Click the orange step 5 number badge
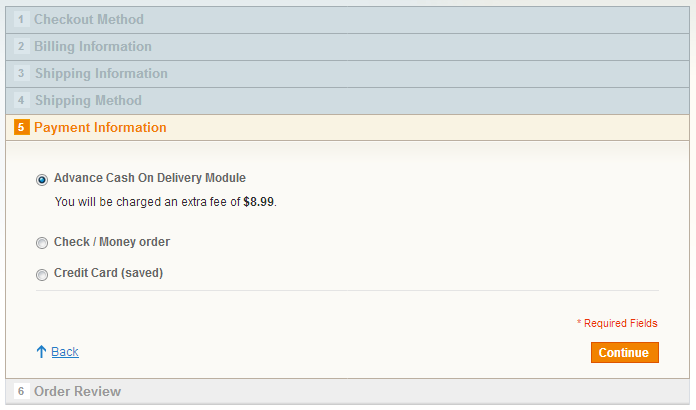 coord(21,128)
